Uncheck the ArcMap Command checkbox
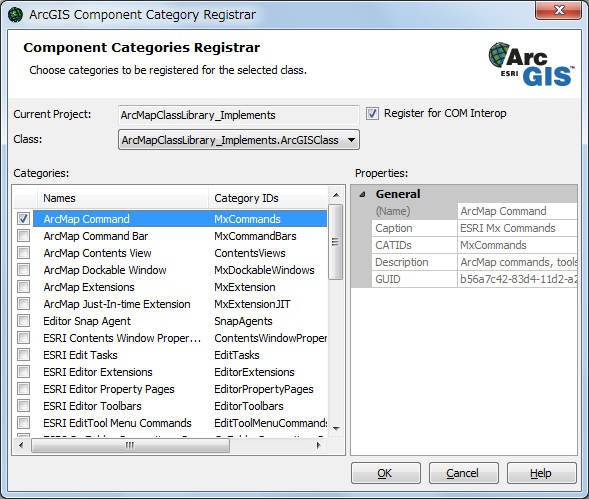This screenshot has width=589, height=499. point(23,219)
